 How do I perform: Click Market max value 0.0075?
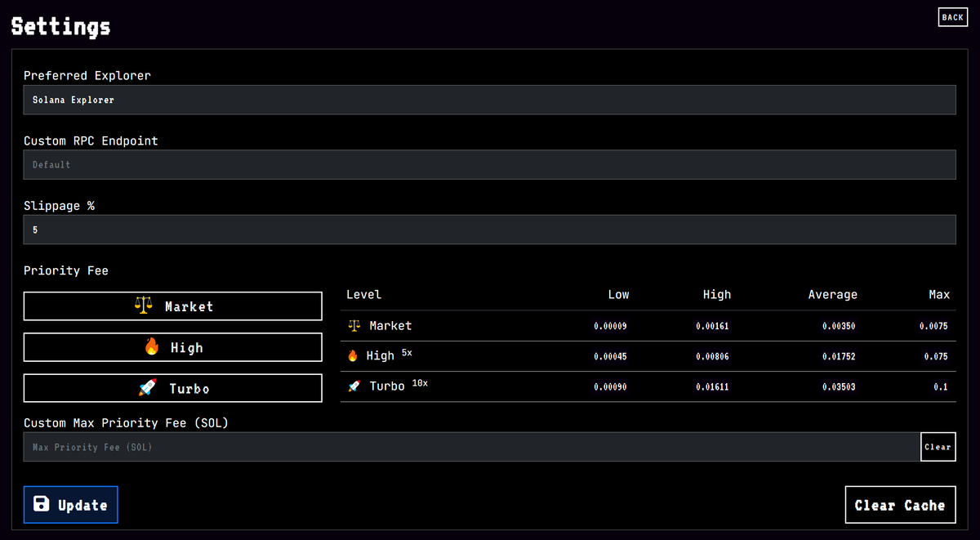(933, 326)
